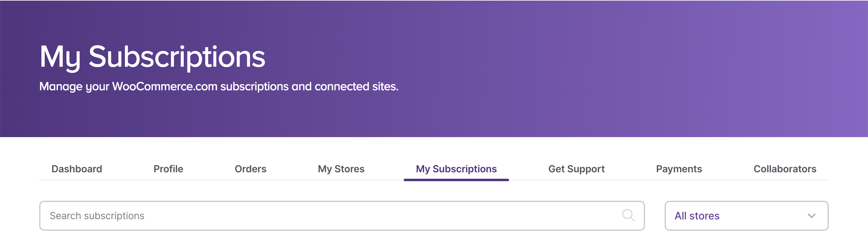Switch to the Dashboard tab
868x243 pixels.
[x=77, y=169]
